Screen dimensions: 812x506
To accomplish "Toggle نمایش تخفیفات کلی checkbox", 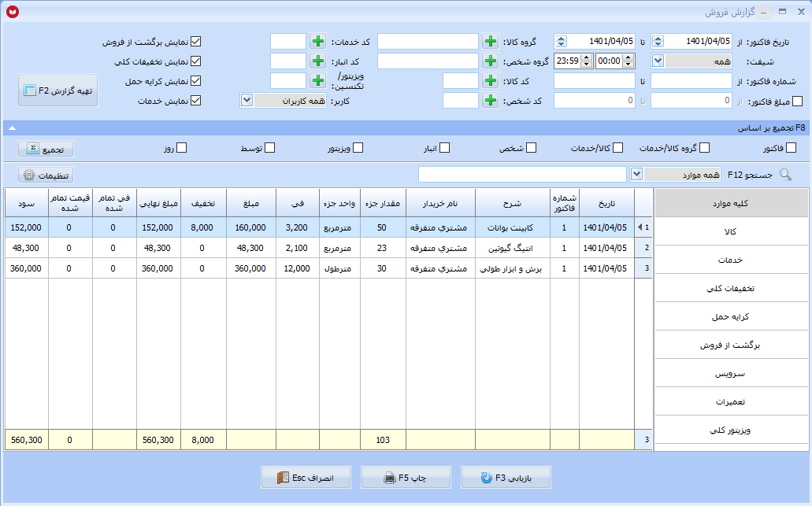I will pos(196,61).
